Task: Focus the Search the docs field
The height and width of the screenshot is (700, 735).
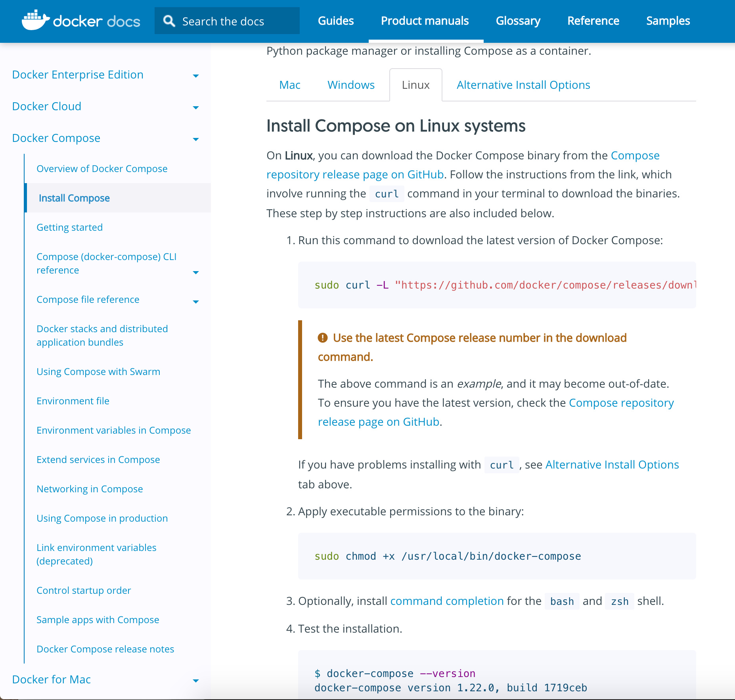Action: tap(227, 21)
